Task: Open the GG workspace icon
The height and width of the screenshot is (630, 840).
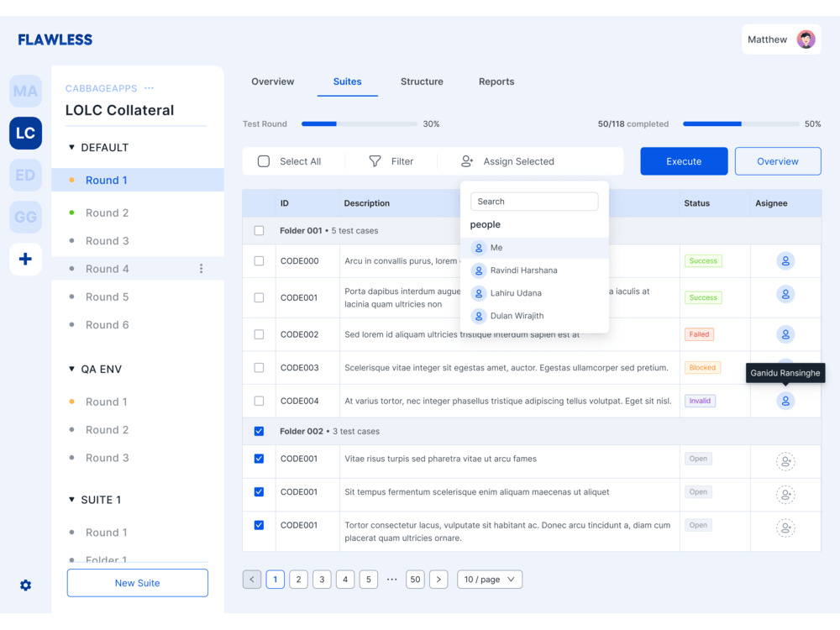Action: pos(25,217)
